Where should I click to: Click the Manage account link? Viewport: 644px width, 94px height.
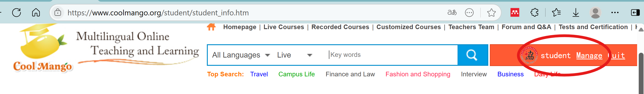tap(589, 55)
